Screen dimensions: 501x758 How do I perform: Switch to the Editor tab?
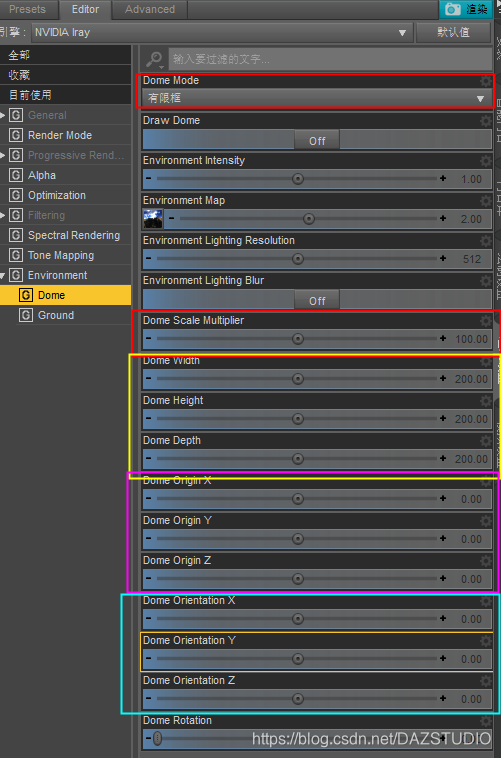pos(85,9)
